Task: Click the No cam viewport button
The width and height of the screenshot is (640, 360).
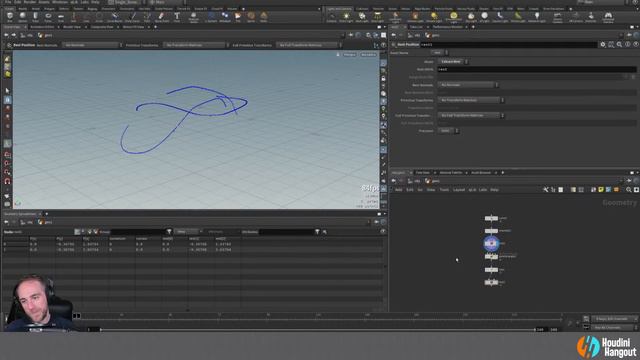Action: (x=368, y=54)
